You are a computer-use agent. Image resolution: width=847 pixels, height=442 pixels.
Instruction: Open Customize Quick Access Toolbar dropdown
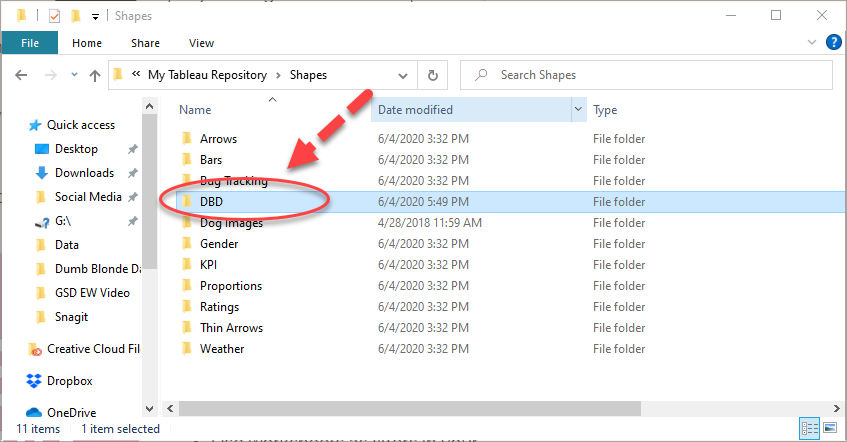coord(95,17)
